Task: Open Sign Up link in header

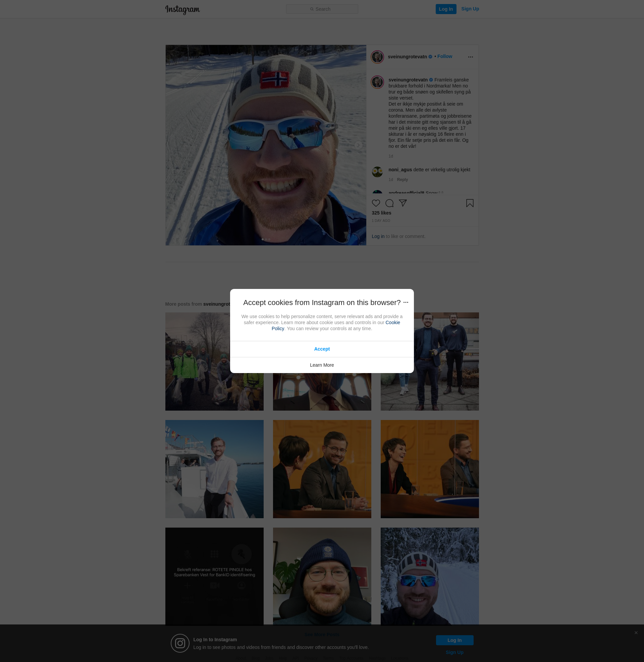Action: tap(470, 9)
